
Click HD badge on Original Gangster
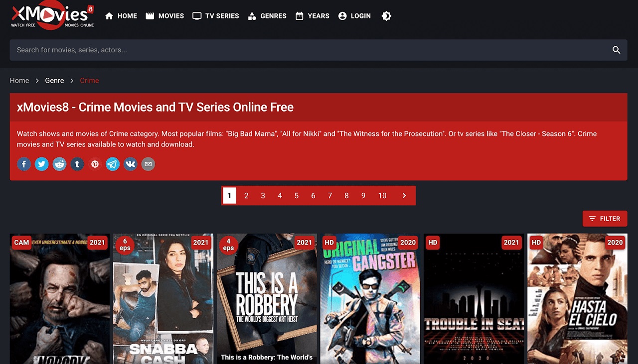pos(329,243)
